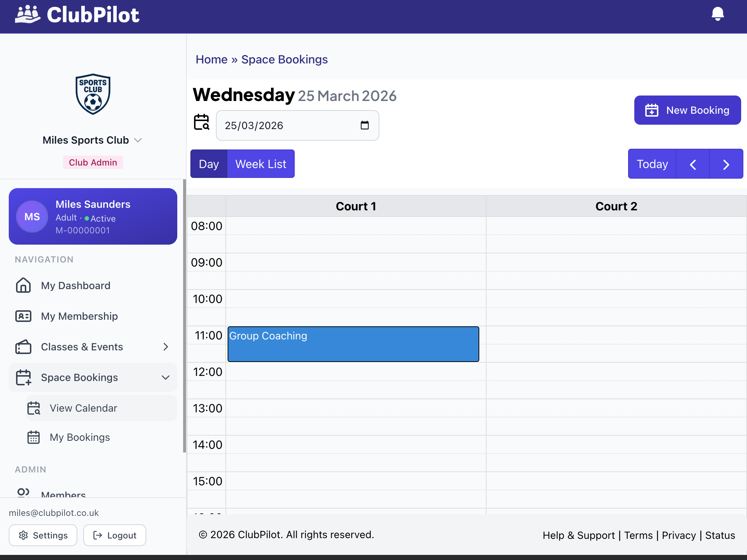Expand the Classes & Events submenu
Image resolution: width=747 pixels, height=560 pixels.
click(x=166, y=347)
